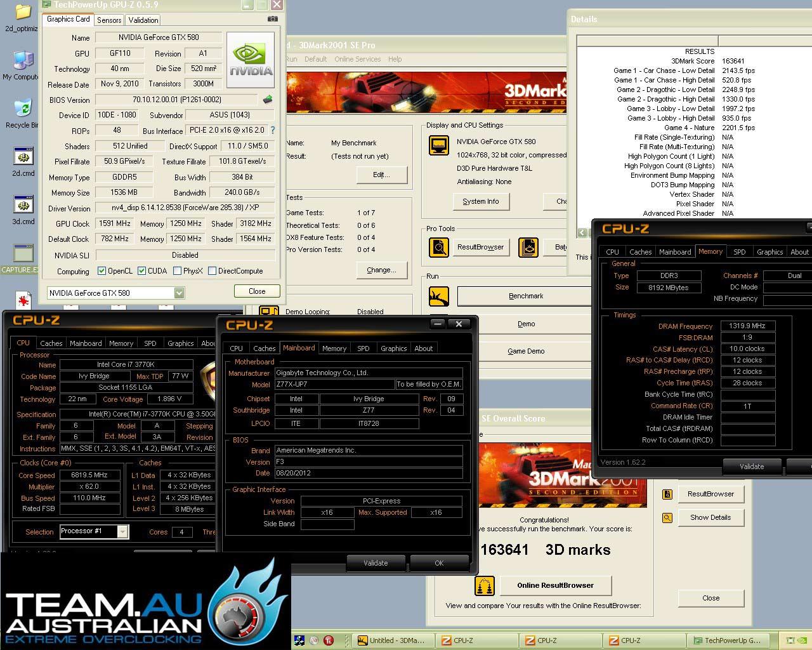Enable the DirectCompute checkbox
812x650 pixels.
point(212,271)
